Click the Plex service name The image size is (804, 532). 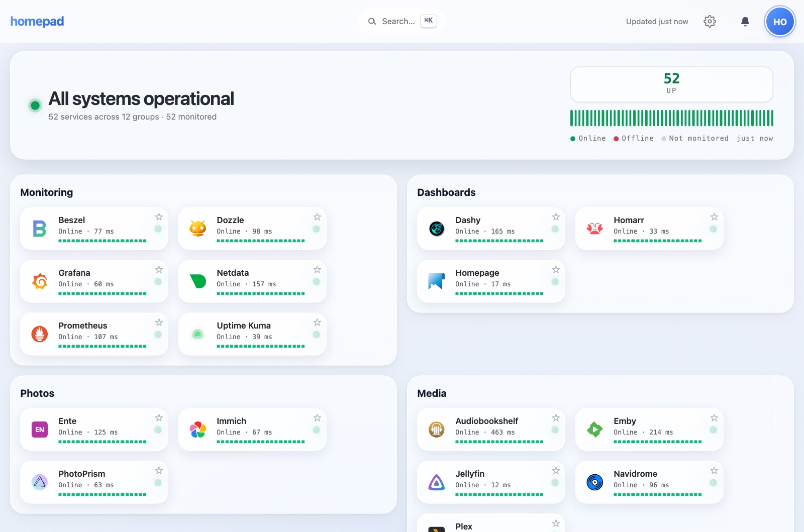tap(464, 526)
